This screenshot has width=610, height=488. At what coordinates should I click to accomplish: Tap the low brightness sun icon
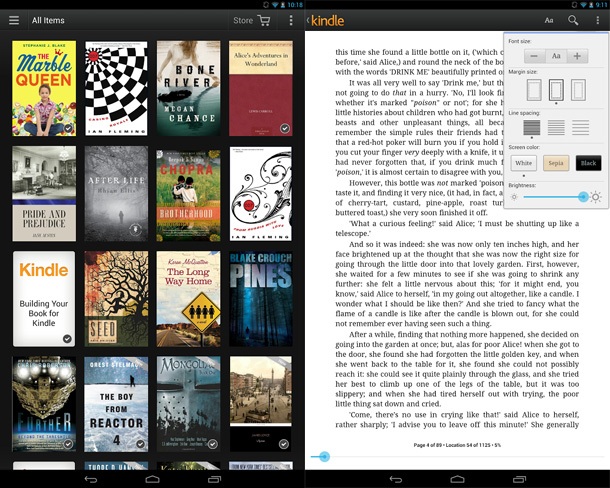tap(514, 197)
